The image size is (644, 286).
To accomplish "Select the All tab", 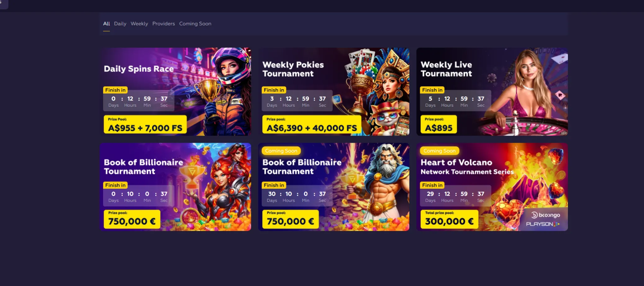I will point(107,24).
